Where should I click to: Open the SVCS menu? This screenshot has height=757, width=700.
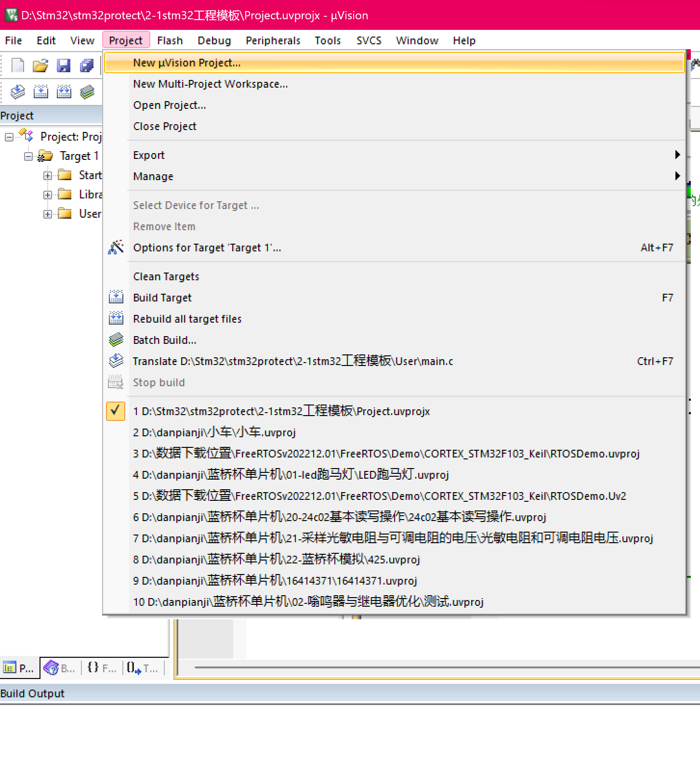[369, 40]
